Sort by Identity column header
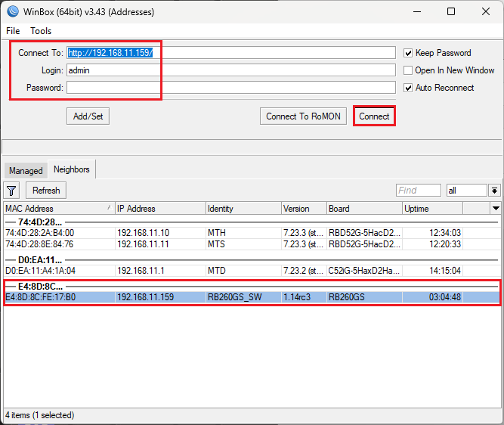 tap(243, 209)
